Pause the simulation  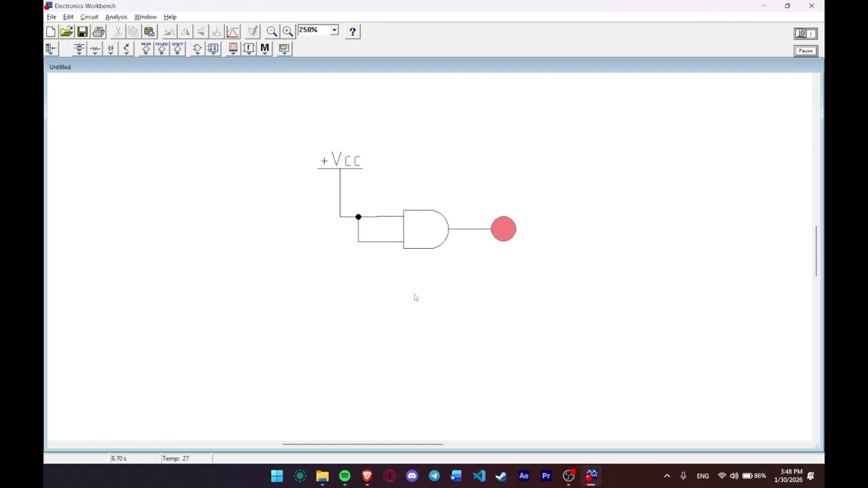(x=806, y=51)
